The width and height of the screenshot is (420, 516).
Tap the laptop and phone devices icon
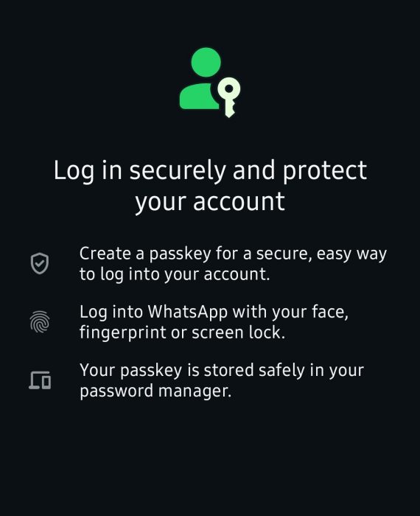point(40,380)
